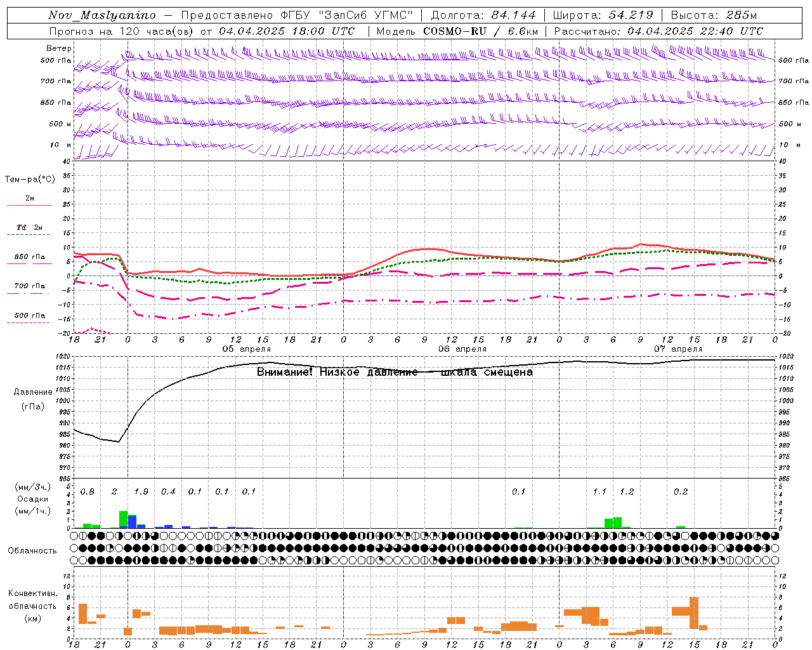Click the (мм/1ч.) precipitation unit label
The height and width of the screenshot is (650, 812).
tap(33, 511)
